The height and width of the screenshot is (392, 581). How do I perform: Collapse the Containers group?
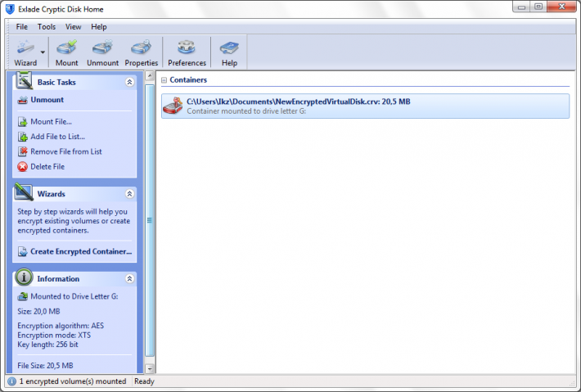[164, 80]
